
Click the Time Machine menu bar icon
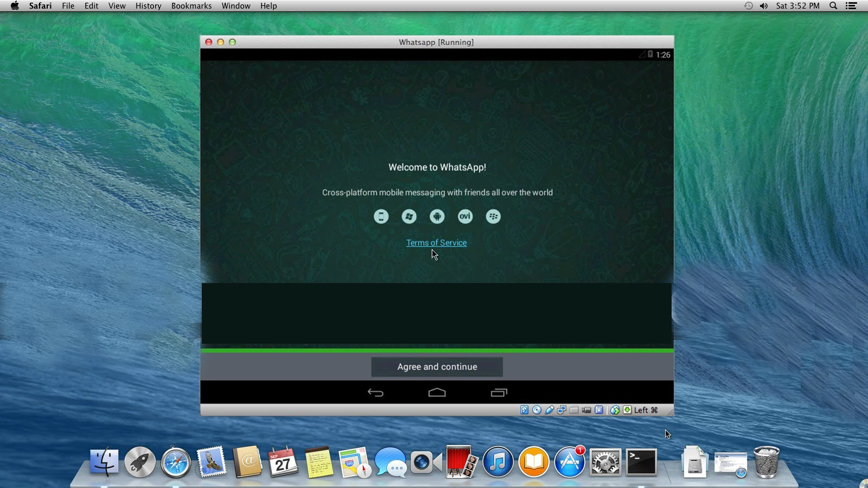click(748, 6)
